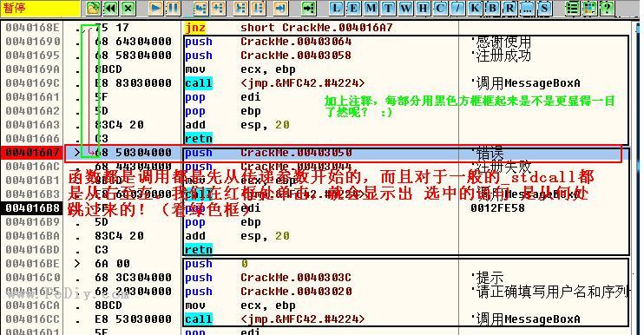Image resolution: width=644 pixels, height=335 pixels.
Task: Show Windows list with W button
Action: coord(405,8)
